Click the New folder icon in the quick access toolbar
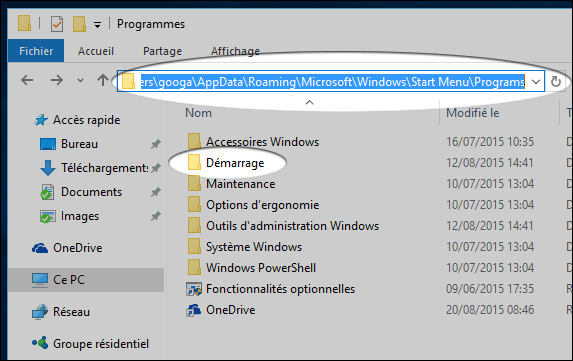Screen dimensions: 573x361 pos(79,24)
